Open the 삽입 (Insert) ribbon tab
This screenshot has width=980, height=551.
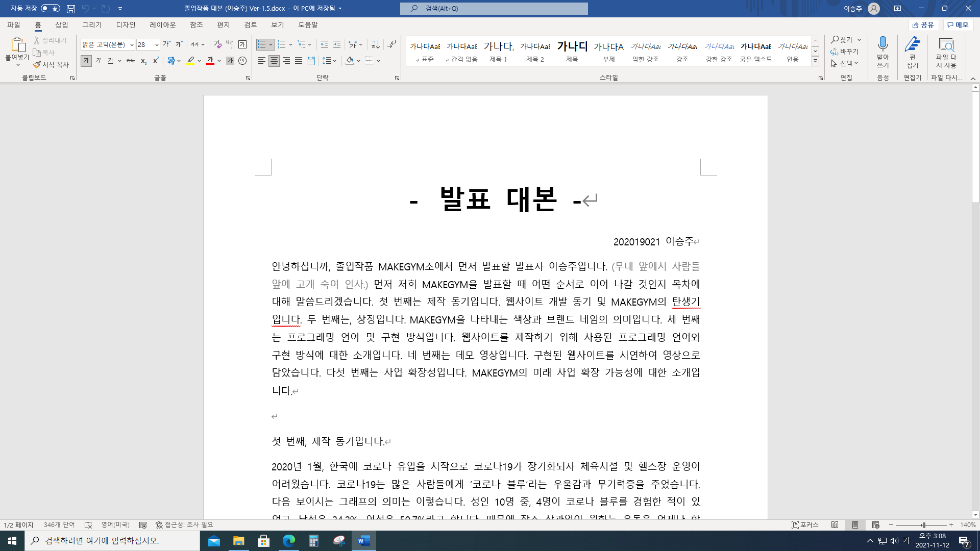62,25
